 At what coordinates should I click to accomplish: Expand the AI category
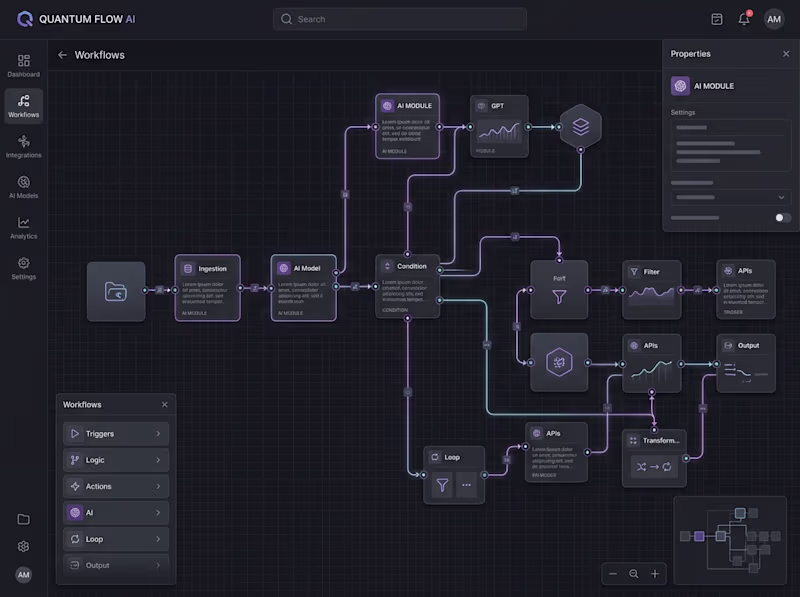[116, 513]
